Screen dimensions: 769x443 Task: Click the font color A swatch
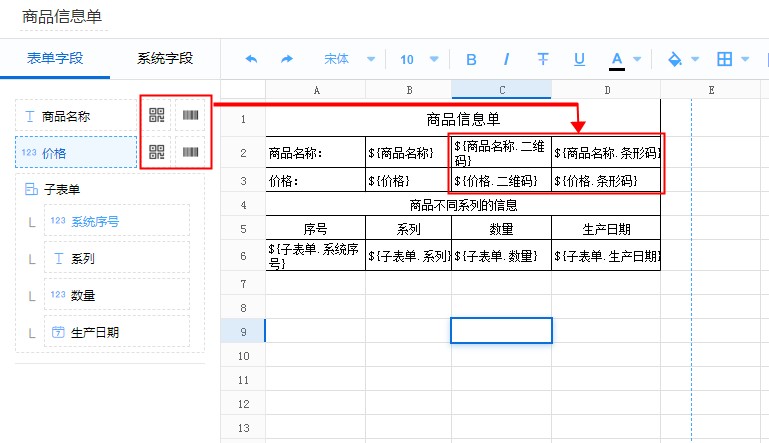(617, 60)
